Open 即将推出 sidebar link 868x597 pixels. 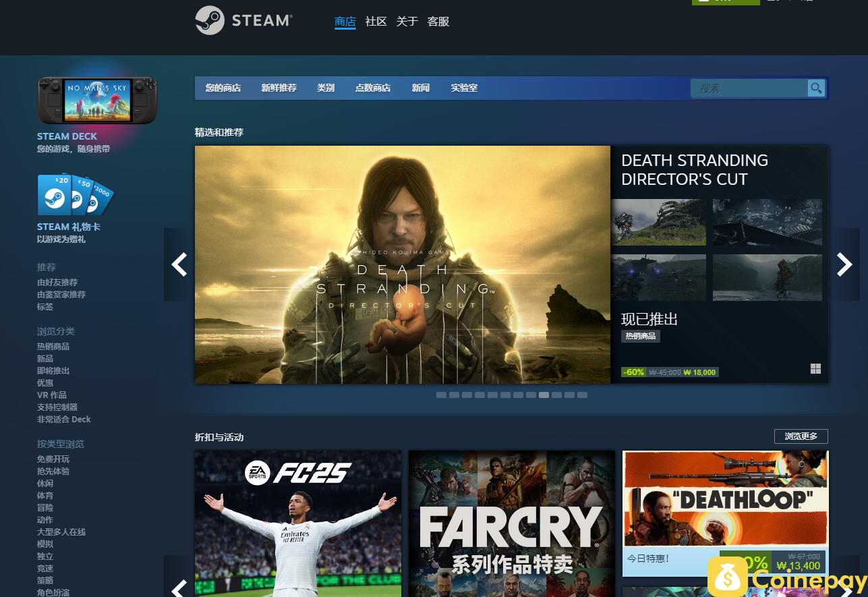[53, 370]
